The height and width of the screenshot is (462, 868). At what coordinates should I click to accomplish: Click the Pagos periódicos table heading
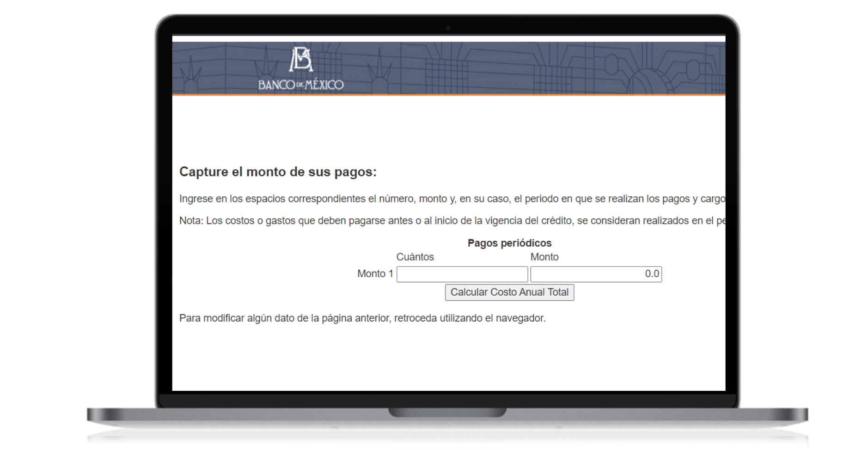point(509,243)
